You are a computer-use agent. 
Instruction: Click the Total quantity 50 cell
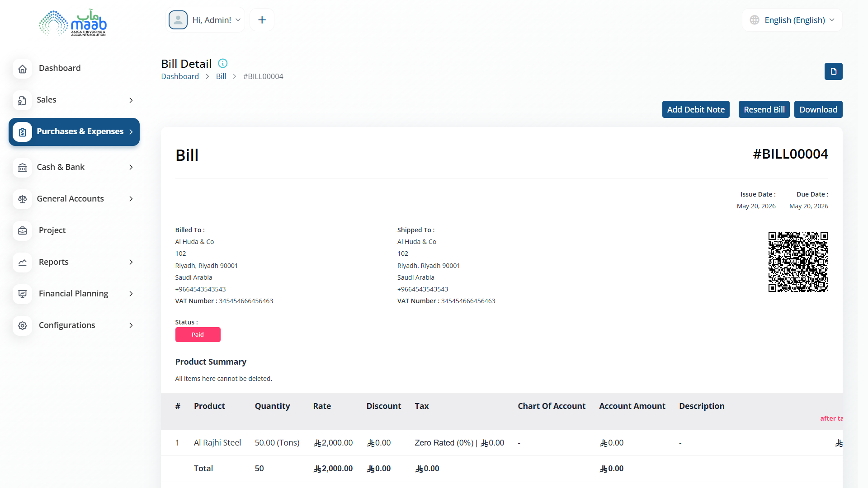click(x=259, y=469)
